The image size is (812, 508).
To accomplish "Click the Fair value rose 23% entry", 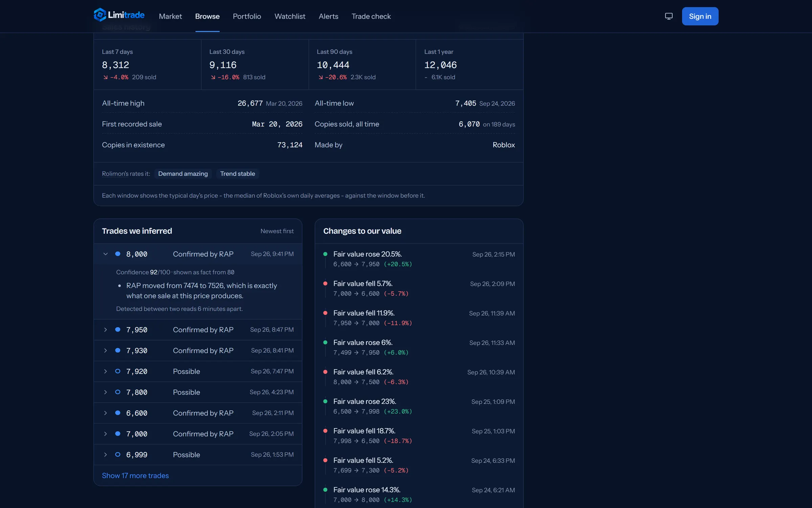I will [x=419, y=406].
